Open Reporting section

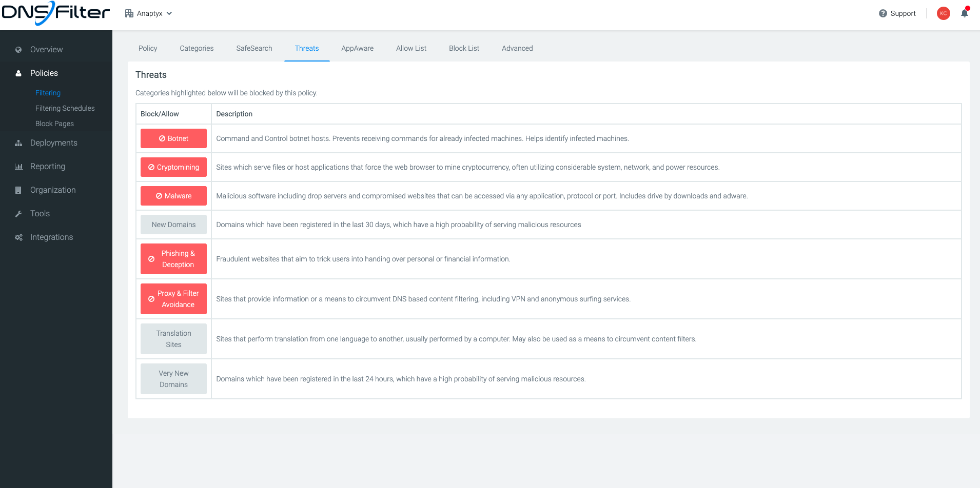(48, 167)
